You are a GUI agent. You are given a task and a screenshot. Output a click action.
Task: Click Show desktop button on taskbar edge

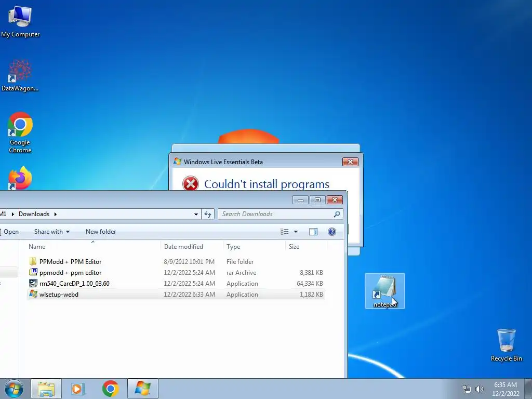point(528,389)
